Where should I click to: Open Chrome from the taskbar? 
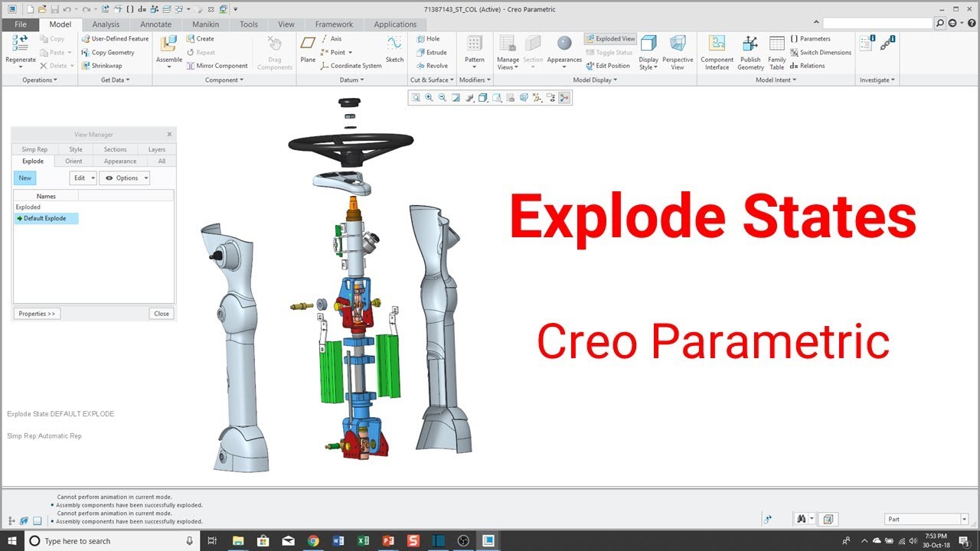tap(313, 541)
